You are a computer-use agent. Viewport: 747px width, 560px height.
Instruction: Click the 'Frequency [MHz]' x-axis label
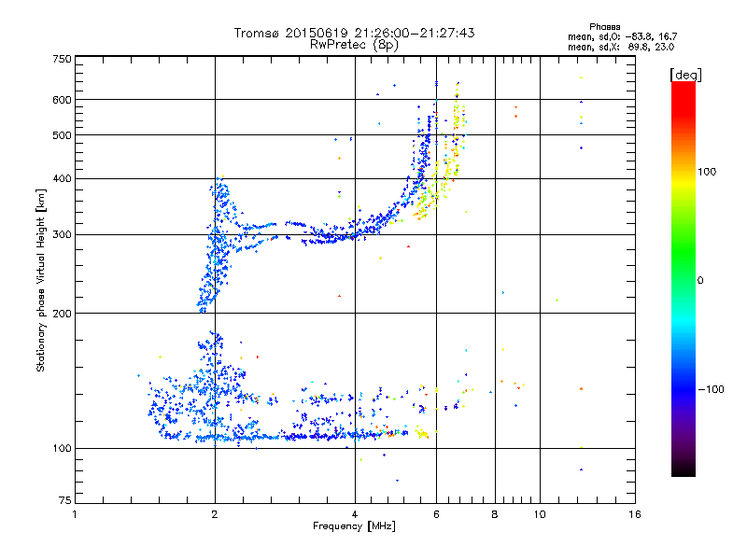point(354,526)
